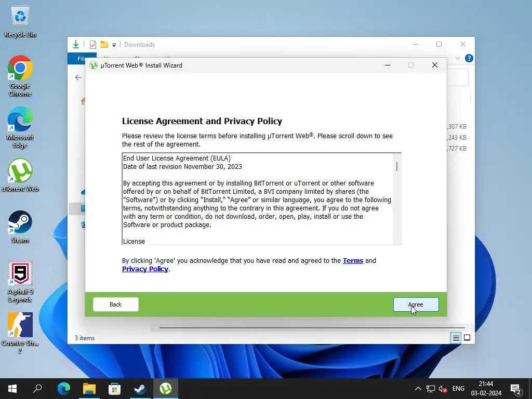This screenshot has height=399, width=532.
Task: Show hidden system tray icons
Action: pos(418,389)
